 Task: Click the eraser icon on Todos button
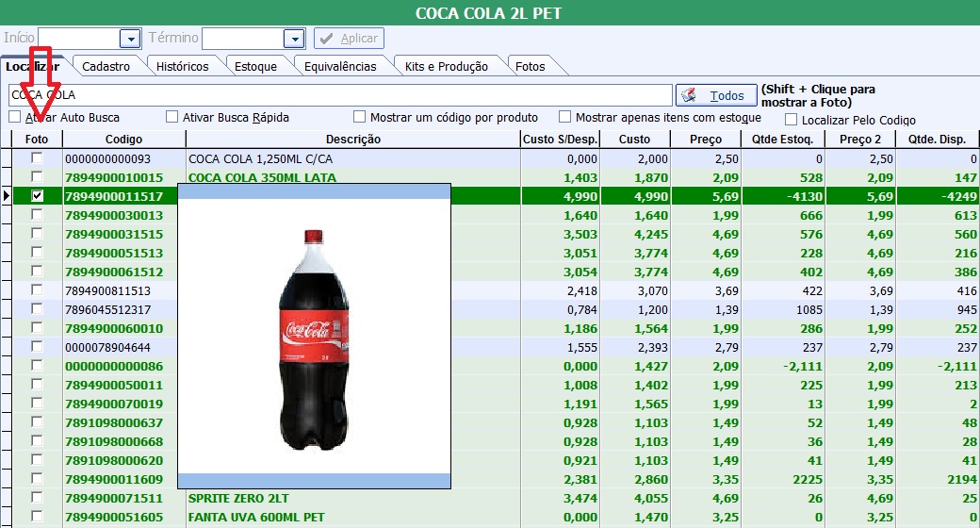tap(690, 95)
